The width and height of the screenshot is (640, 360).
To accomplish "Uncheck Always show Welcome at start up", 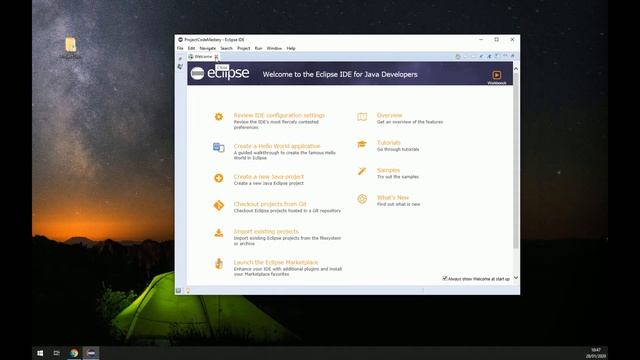I will [x=445, y=278].
